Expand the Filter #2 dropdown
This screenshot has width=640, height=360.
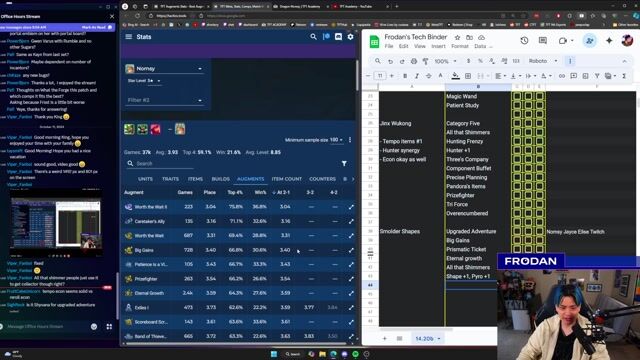point(164,100)
